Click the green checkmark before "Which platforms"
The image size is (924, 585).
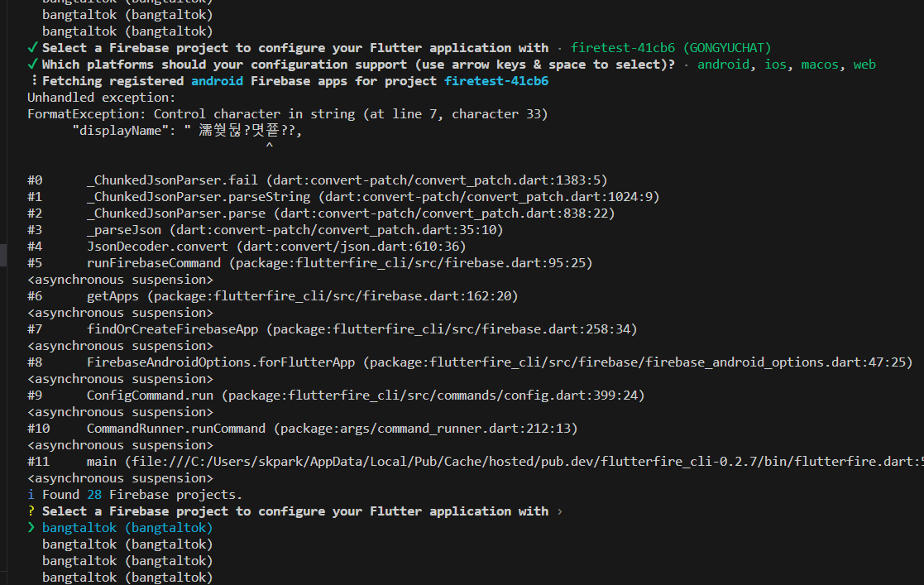click(x=32, y=65)
